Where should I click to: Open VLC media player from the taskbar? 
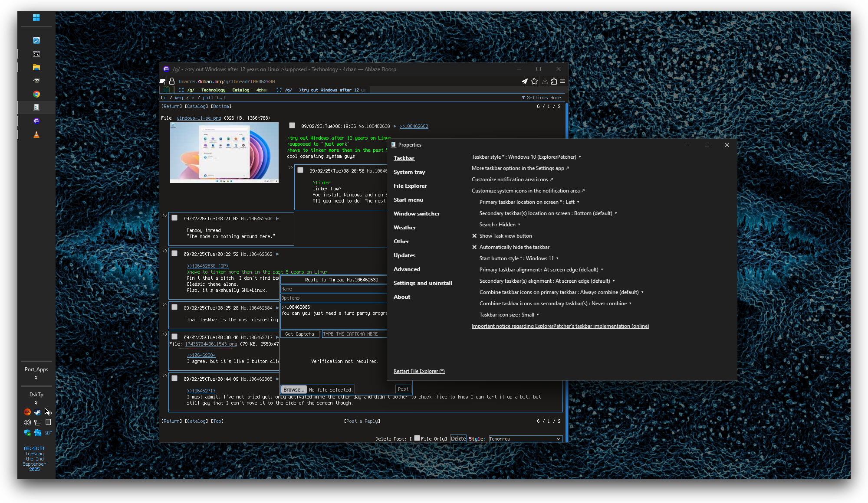(x=36, y=134)
